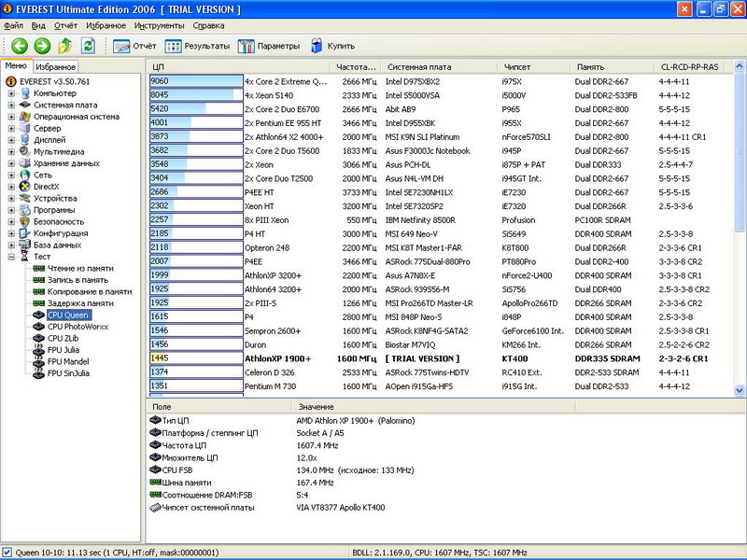The image size is (747, 560).
Task: Select the FPU Julia benchmark
Action: tap(63, 350)
